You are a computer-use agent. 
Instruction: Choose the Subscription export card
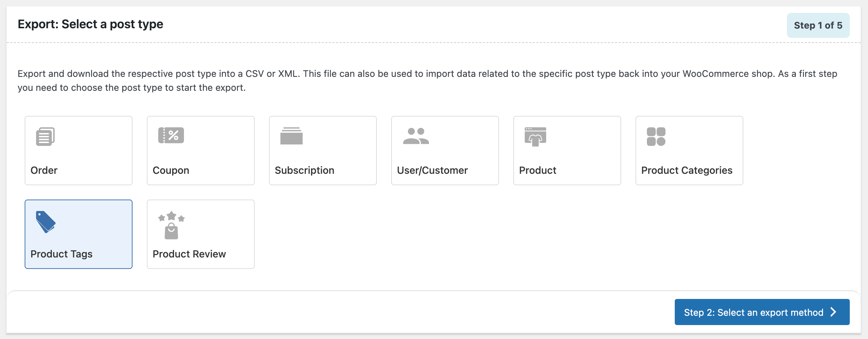click(x=323, y=150)
